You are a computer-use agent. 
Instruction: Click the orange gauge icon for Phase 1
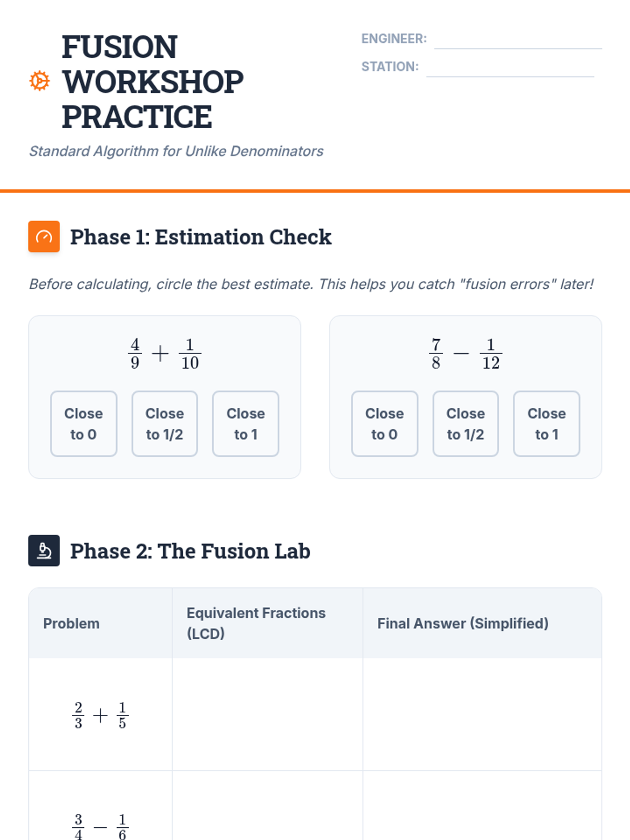click(44, 237)
